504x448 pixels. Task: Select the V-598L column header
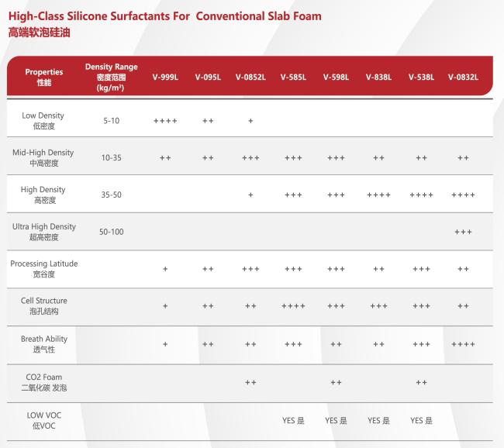click(336, 78)
